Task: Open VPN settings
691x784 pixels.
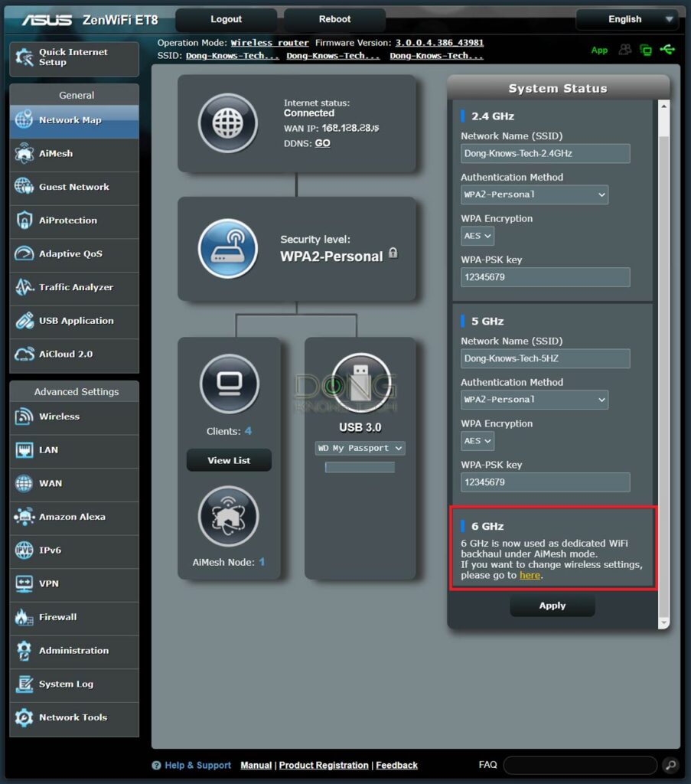Action: (x=74, y=584)
